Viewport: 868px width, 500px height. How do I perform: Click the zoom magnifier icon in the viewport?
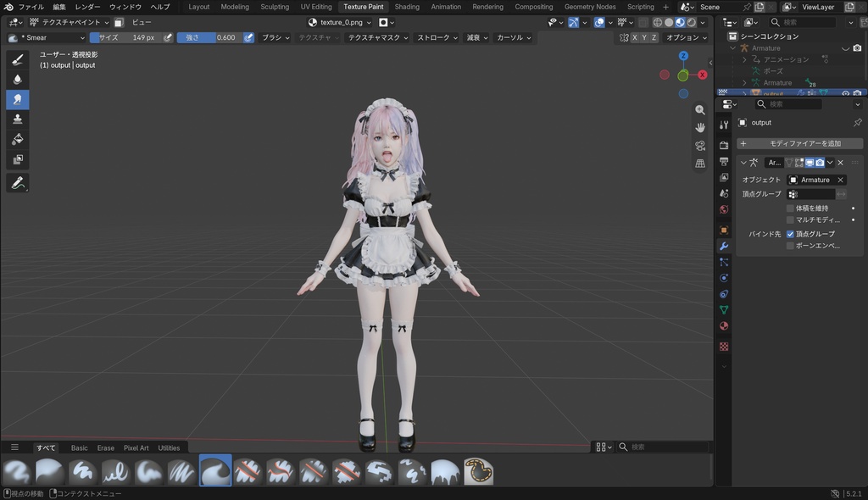click(700, 110)
